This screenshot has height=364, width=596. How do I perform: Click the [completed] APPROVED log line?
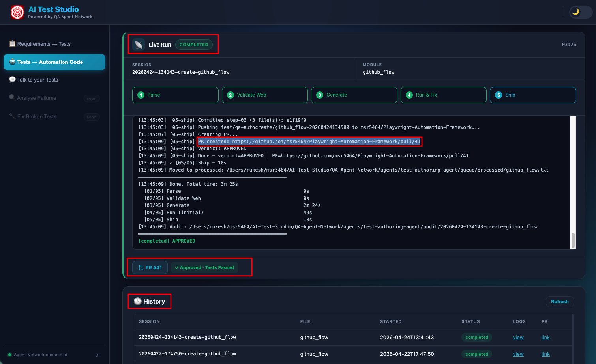pos(167,241)
